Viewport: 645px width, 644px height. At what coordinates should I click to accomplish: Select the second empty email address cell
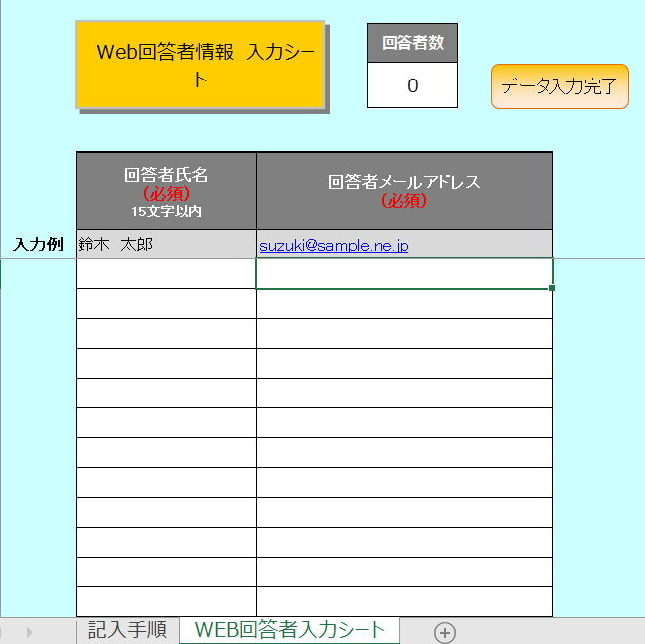tap(403, 304)
